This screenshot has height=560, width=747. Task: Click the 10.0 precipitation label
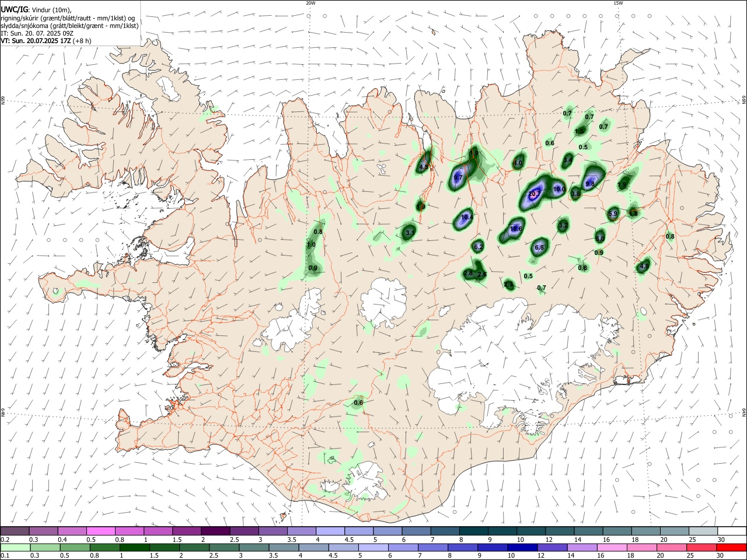[558, 189]
